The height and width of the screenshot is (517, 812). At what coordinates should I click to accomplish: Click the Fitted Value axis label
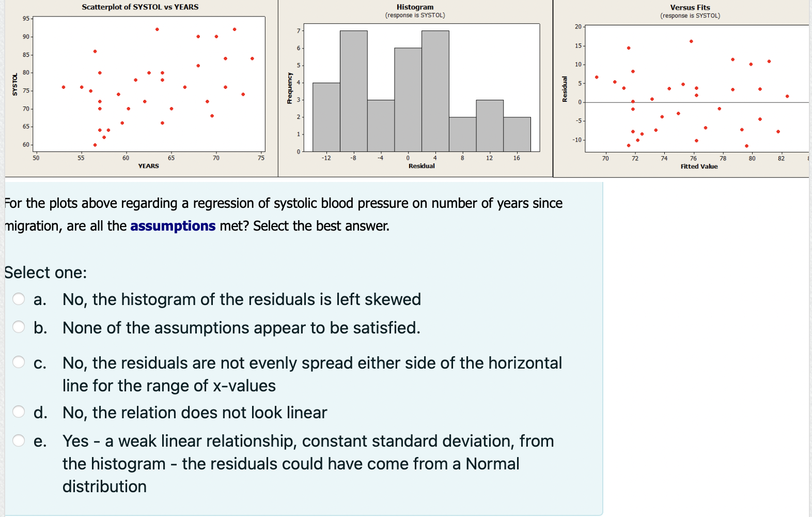(x=698, y=166)
